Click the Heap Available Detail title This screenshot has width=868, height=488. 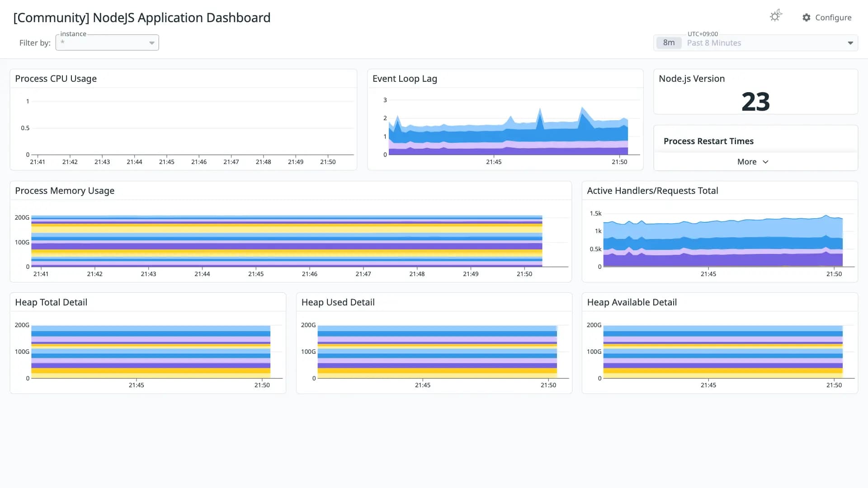(x=632, y=302)
